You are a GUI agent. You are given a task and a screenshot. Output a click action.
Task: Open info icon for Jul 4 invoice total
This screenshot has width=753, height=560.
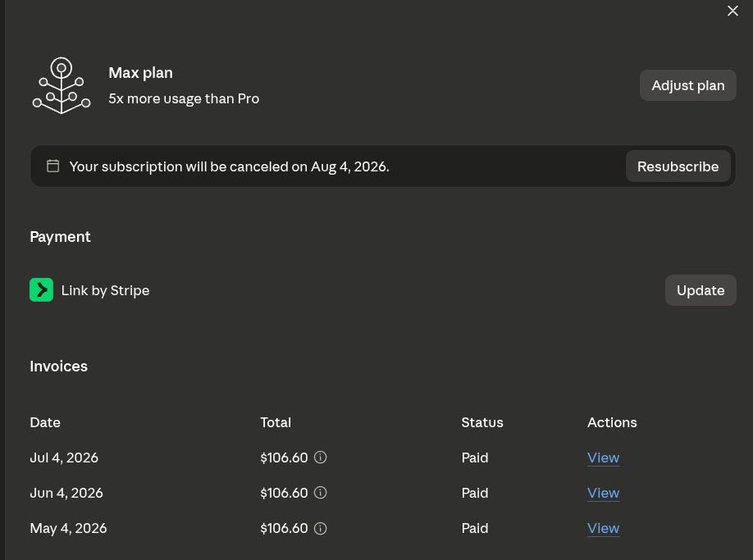click(x=321, y=458)
